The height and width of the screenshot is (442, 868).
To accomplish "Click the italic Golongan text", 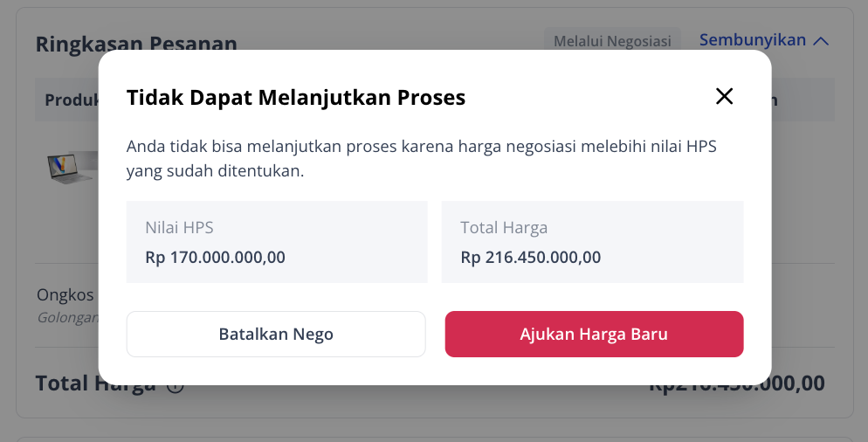I will click(68, 318).
